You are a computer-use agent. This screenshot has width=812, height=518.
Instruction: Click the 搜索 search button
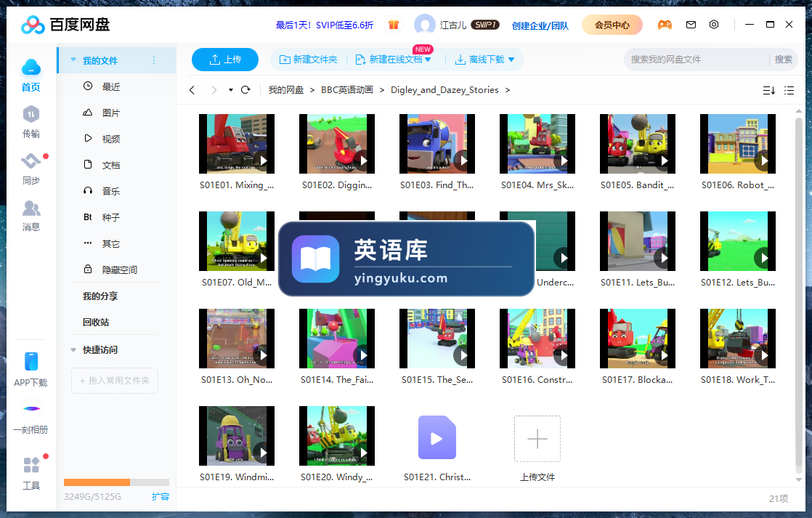(783, 60)
